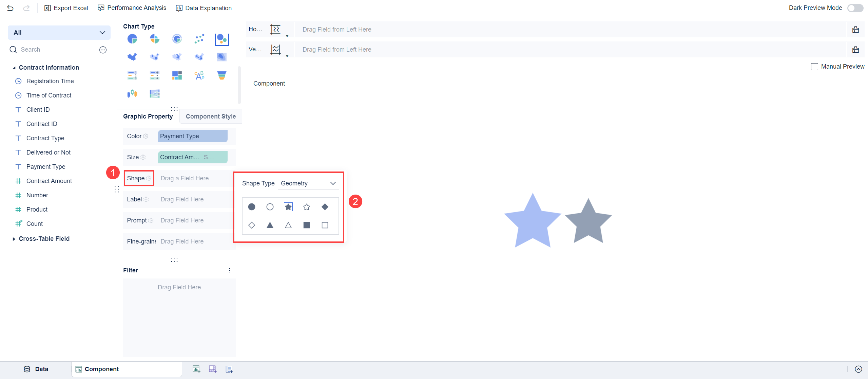Select the scatter plot chart type
Screen dimensions: 868x379
pyautogui.click(x=199, y=39)
